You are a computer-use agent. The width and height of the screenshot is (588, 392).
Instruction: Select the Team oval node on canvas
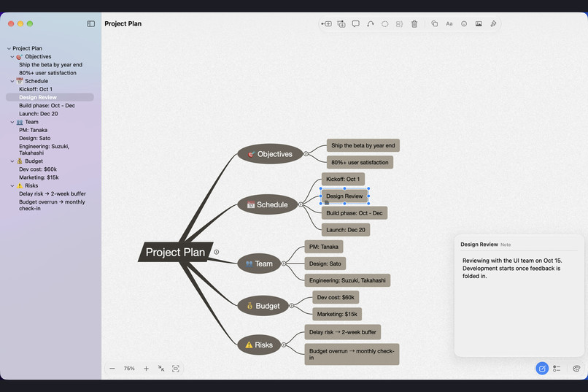coord(259,264)
